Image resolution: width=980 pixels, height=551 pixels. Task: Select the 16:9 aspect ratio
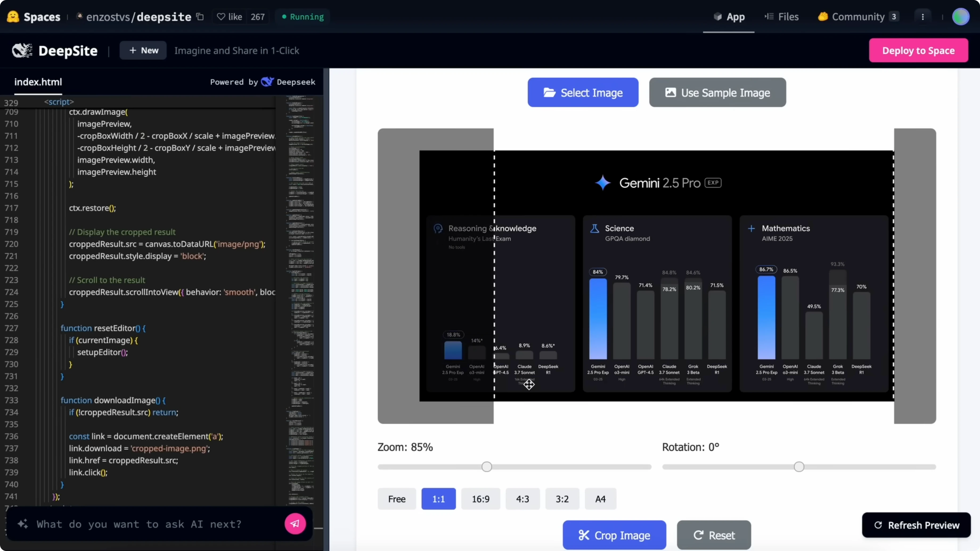[x=480, y=499]
